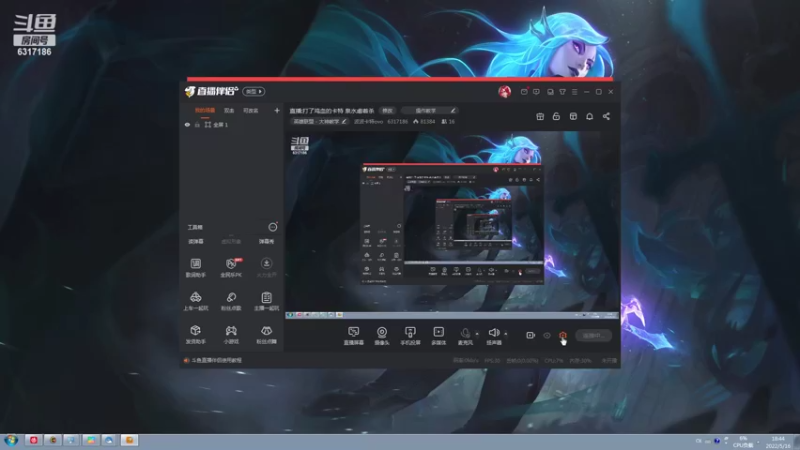The height and width of the screenshot is (450, 800).
Task: Open the 粉丝点舞 tool icon
Action: 266,335
